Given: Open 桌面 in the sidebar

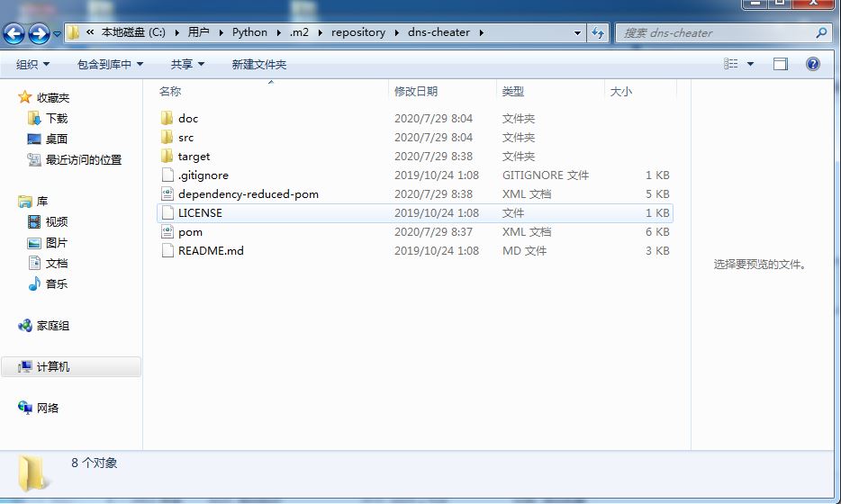Looking at the screenshot, I should click(57, 139).
